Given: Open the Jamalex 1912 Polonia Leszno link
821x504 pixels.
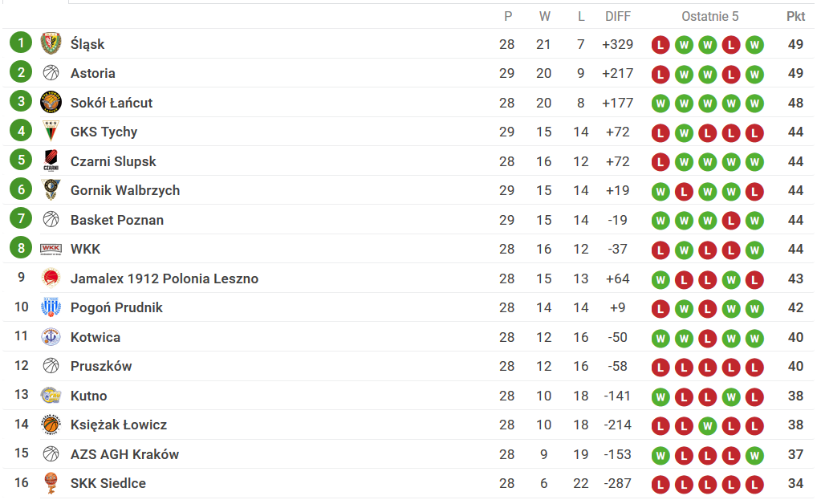Looking at the screenshot, I should (x=165, y=278).
